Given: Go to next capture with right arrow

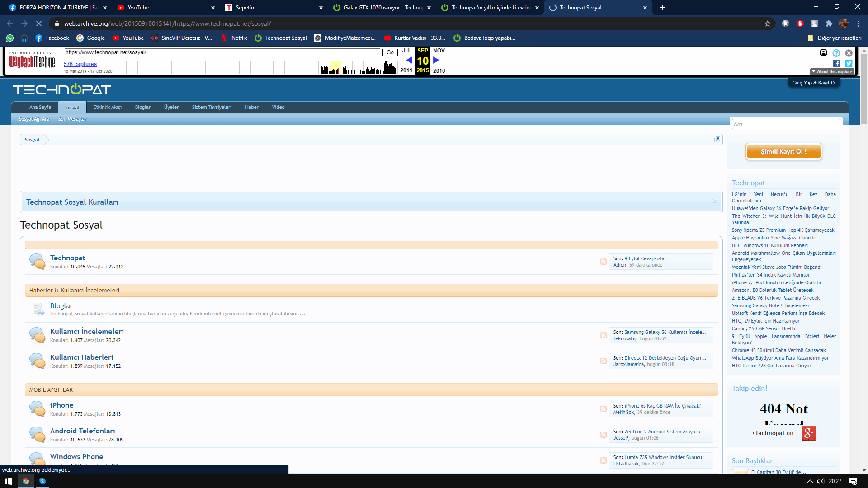Looking at the screenshot, I should pos(436,60).
